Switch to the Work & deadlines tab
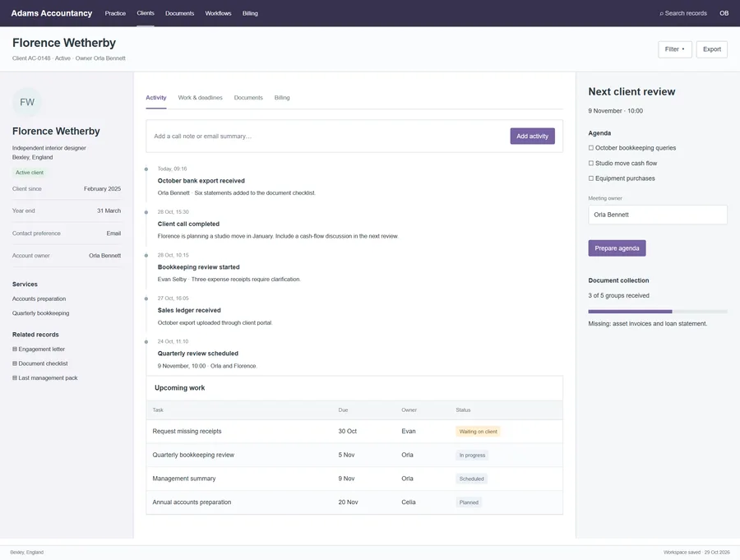This screenshot has width=740, height=560. point(200,98)
